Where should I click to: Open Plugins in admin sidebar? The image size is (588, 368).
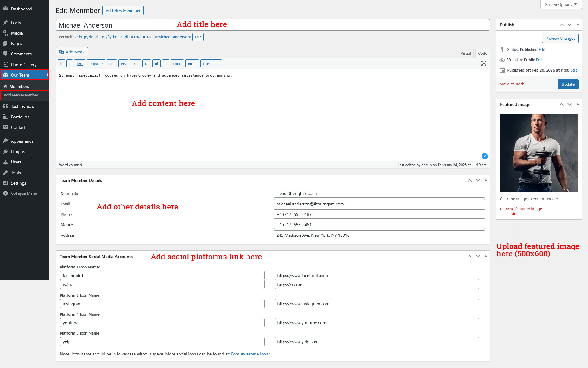18,152
